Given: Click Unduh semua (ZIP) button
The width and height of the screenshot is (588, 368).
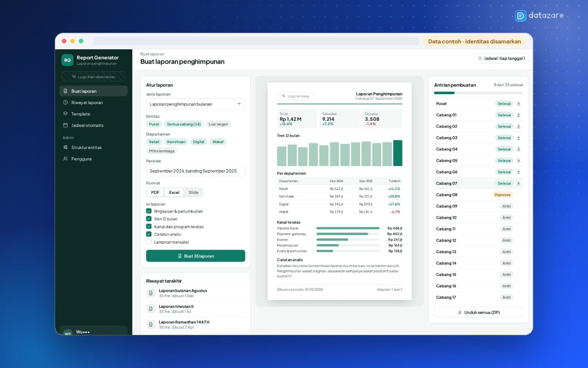Looking at the screenshot, I should click(478, 312).
